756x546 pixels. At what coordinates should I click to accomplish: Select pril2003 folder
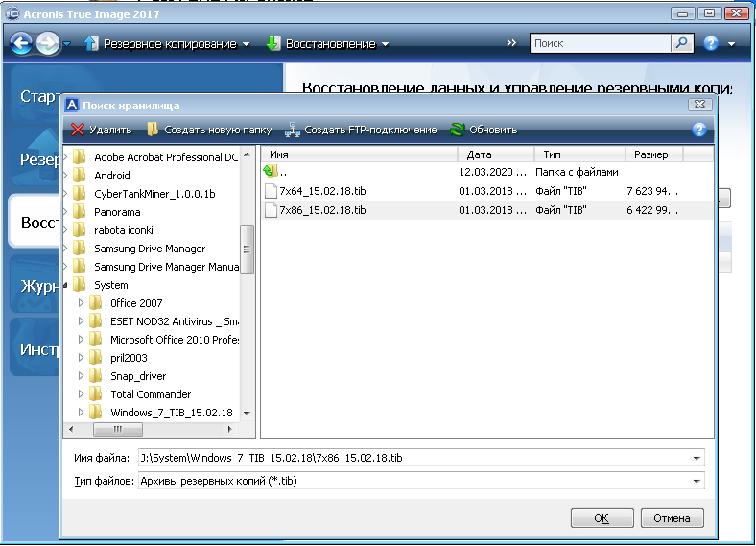pos(118,358)
